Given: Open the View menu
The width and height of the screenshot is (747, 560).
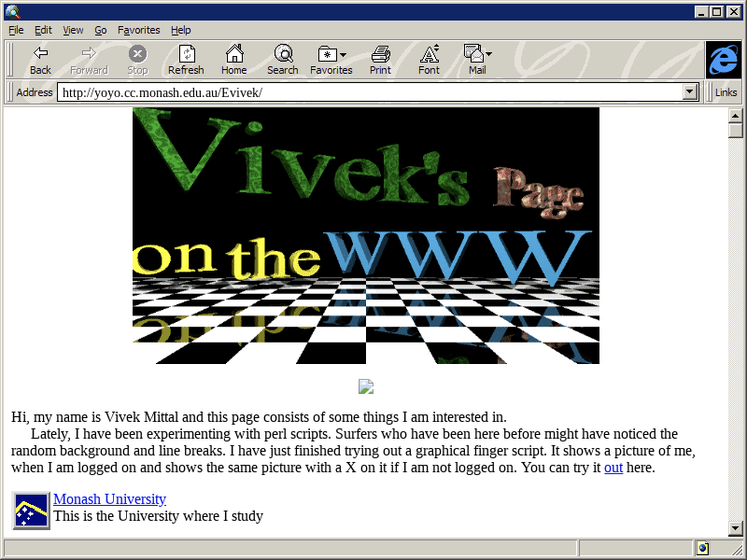Looking at the screenshot, I should [x=73, y=30].
